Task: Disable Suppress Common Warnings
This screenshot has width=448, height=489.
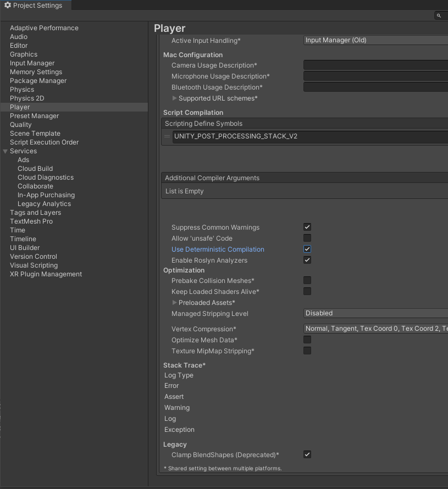Action: (307, 227)
